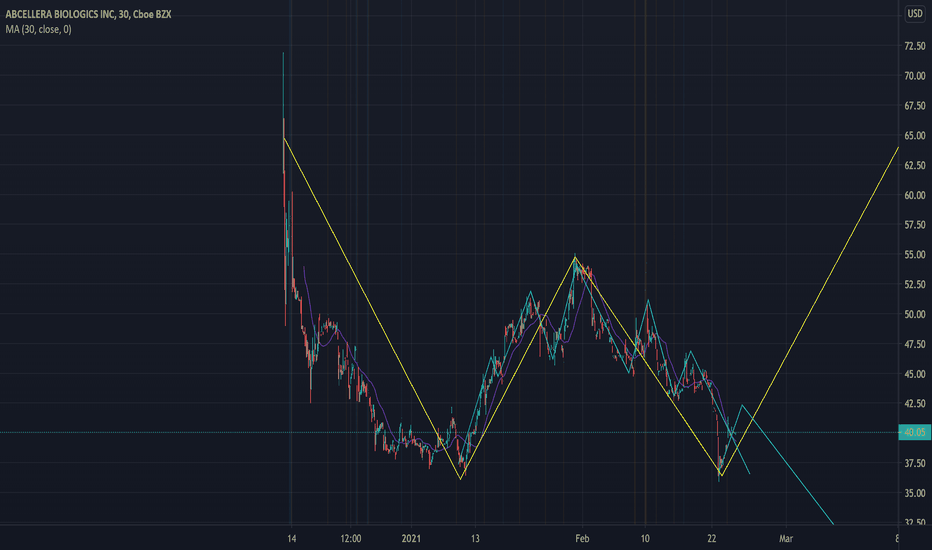Viewport: 932px width, 550px height.
Task: Click the Feb label on time axis
Action: pyautogui.click(x=582, y=539)
